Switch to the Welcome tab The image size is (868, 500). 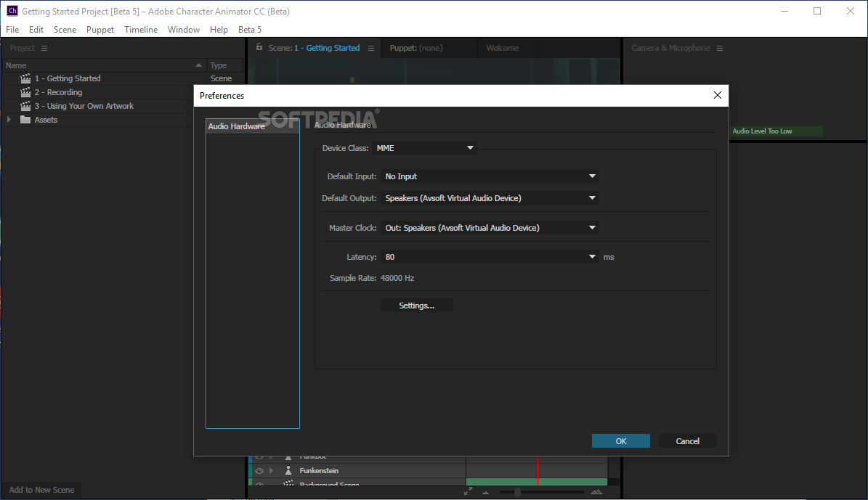503,48
